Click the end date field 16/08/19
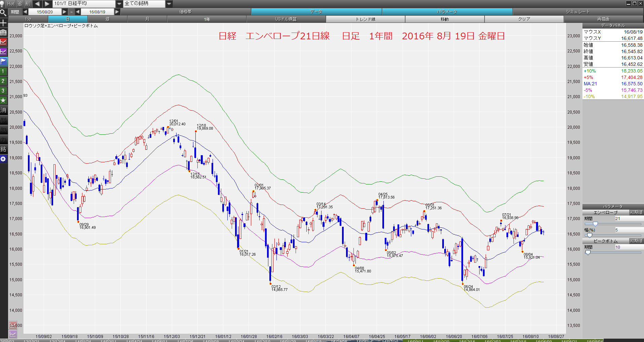Screen dimensions: 644x342 coord(97,12)
